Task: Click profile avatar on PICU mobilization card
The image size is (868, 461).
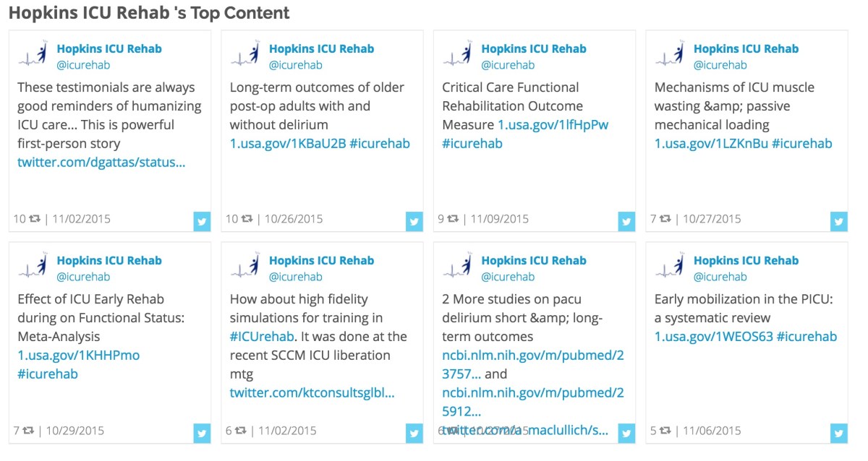Action: [670, 267]
